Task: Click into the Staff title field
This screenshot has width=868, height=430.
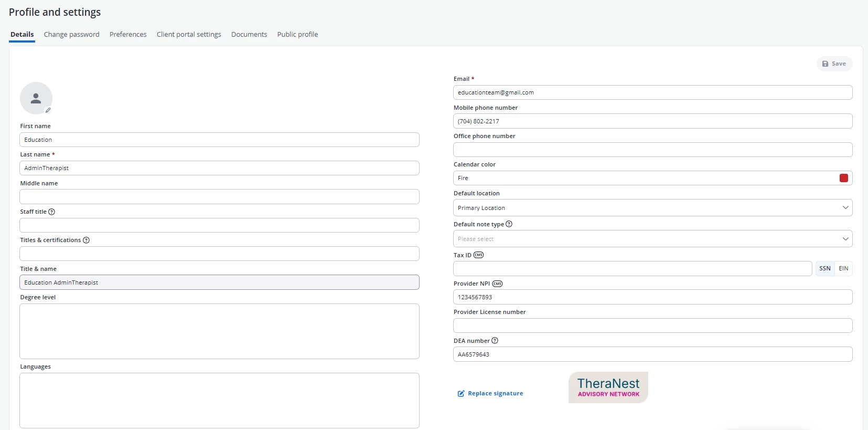Action: pyautogui.click(x=219, y=225)
